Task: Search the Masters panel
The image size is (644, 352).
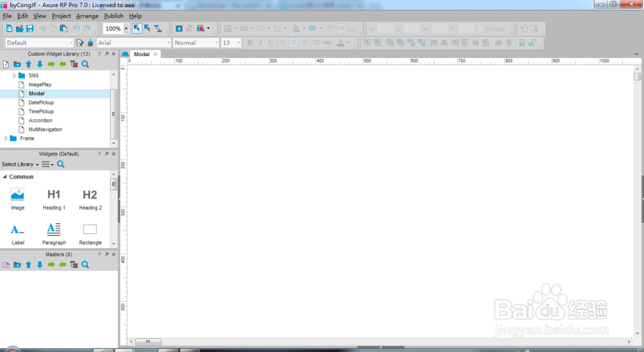Action: [86, 265]
